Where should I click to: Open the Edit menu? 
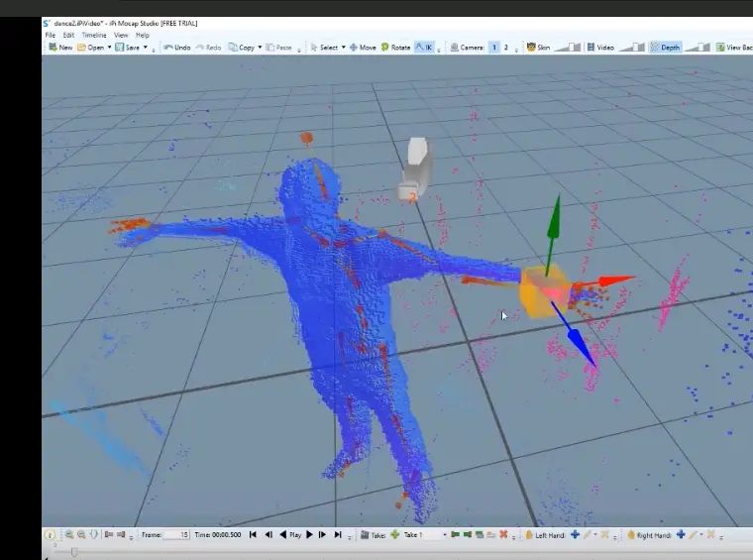point(68,35)
